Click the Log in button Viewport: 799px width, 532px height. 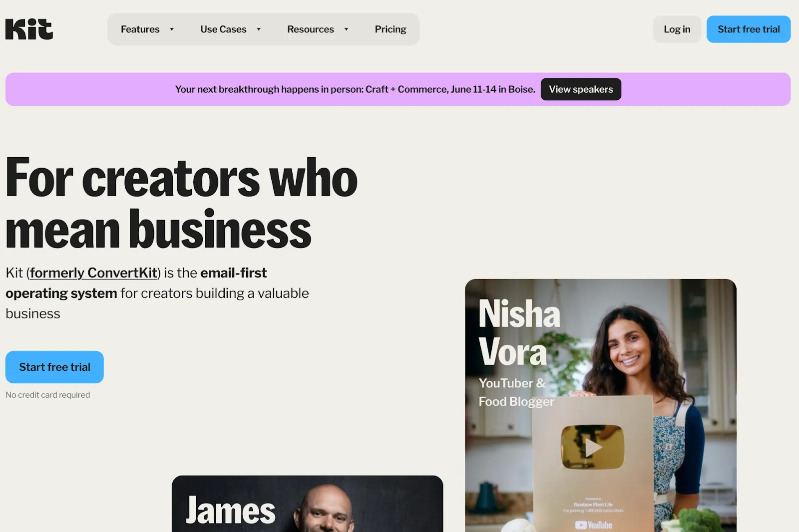677,29
